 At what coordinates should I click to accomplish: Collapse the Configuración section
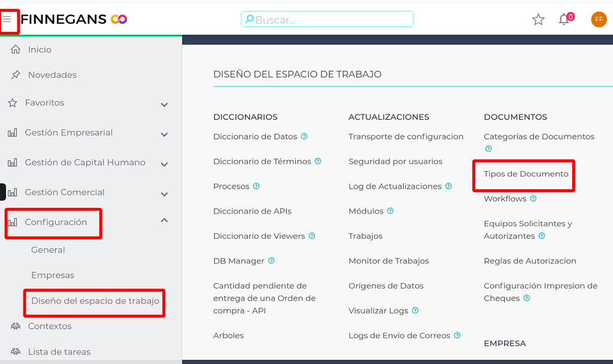[164, 220]
